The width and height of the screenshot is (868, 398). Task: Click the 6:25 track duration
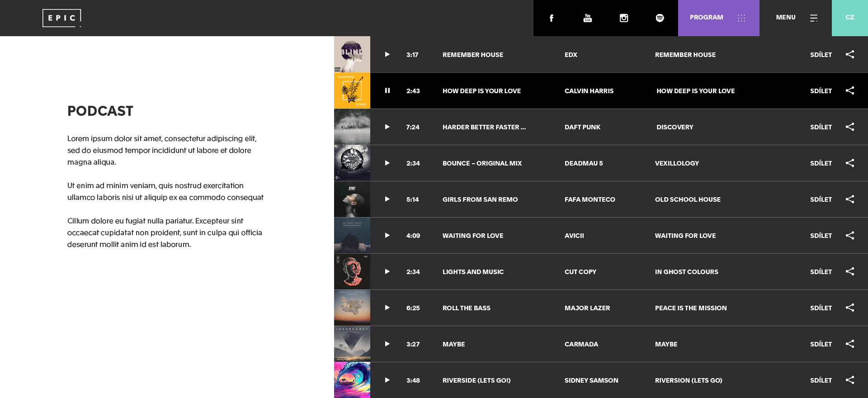point(413,308)
